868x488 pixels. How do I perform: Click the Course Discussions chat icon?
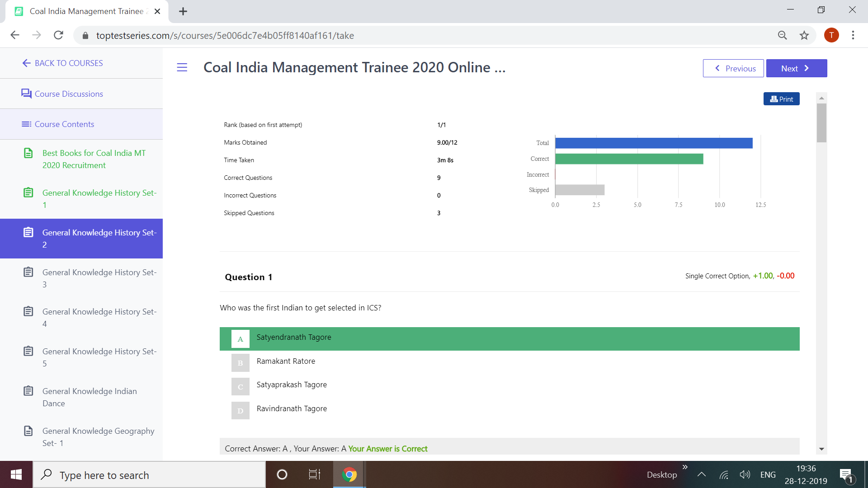26,94
